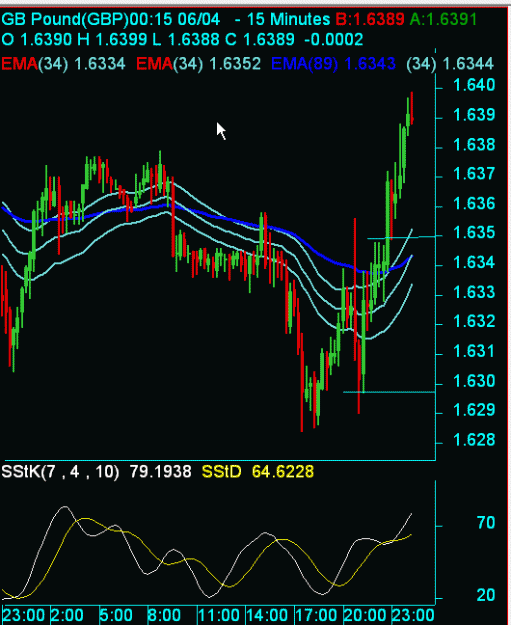Click the "1.637" price axis label
Image resolution: width=511 pixels, height=625 pixels.
[x=474, y=174]
